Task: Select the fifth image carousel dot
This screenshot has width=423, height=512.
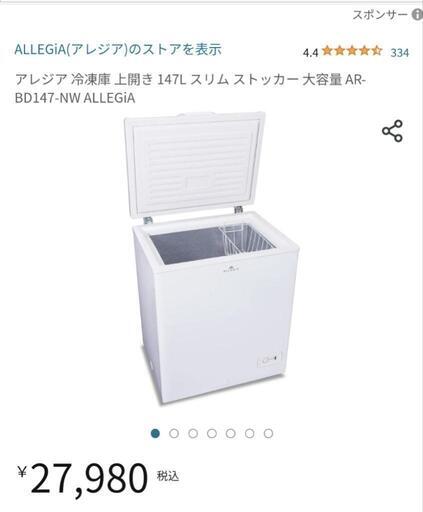Action: coord(231,433)
